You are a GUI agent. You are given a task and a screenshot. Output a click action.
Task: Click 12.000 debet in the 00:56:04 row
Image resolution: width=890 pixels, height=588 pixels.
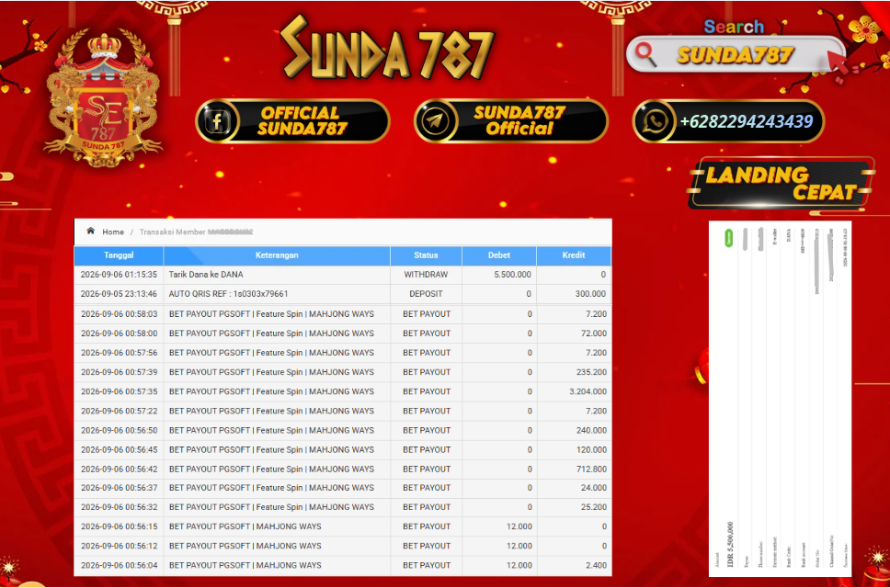pos(519,565)
